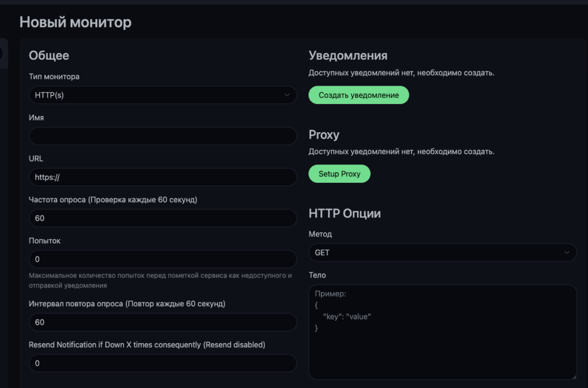Focus the Попыток number field
The image size is (588, 388).
[x=163, y=259]
